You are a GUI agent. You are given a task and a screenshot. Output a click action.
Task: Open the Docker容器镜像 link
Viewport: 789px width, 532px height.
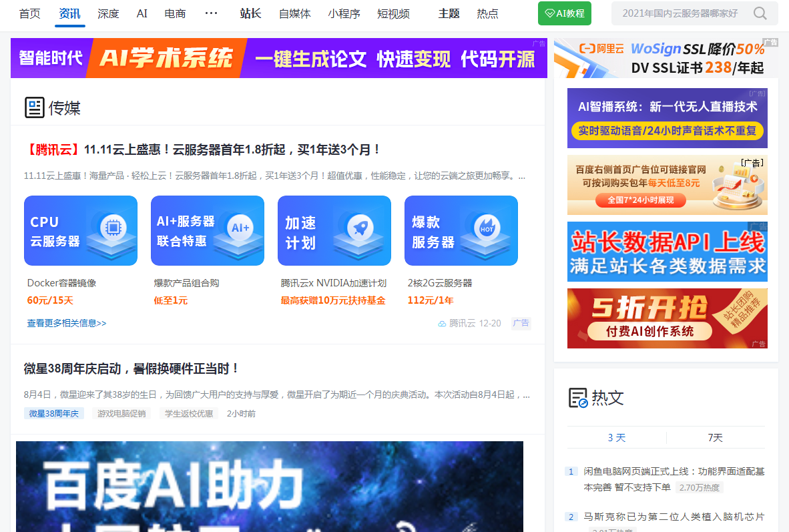[x=61, y=283]
